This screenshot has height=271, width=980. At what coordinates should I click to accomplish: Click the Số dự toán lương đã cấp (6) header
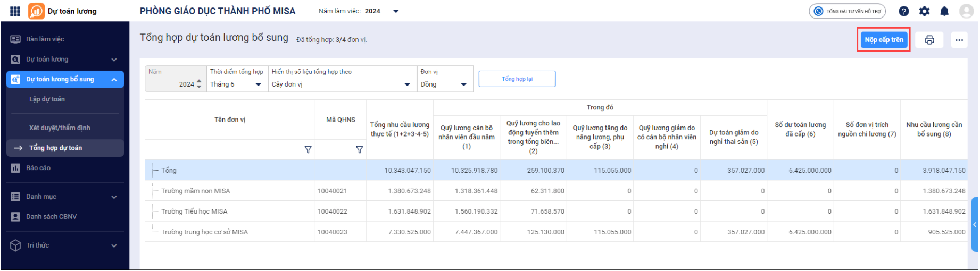[x=800, y=130]
